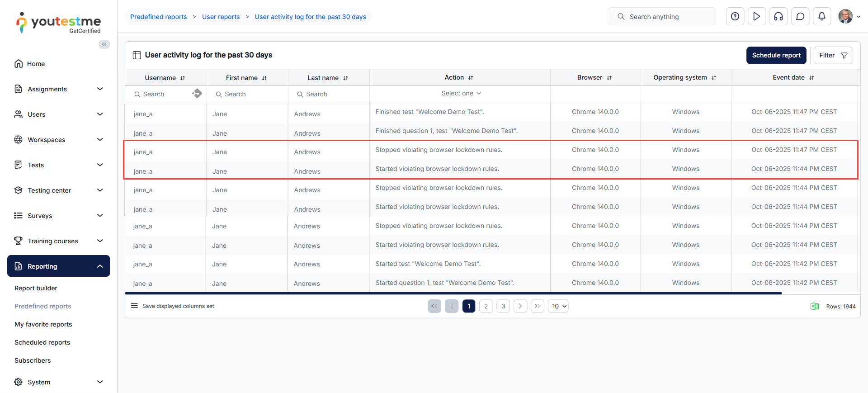868x393 pixels.
Task: Click the Schedule report button
Action: pos(776,55)
